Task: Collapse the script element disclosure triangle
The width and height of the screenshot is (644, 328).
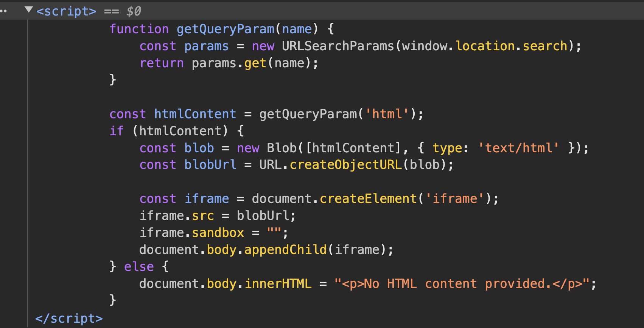Action: [28, 10]
